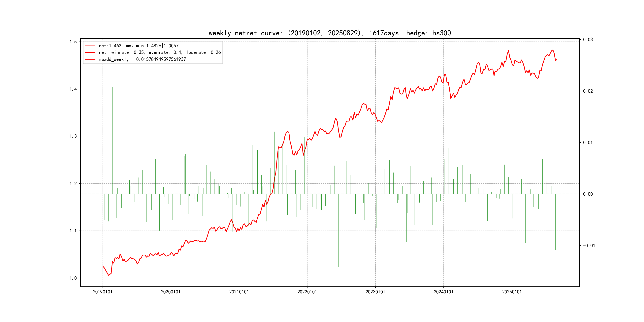Click the -0.01 right y-axis label

[589, 245]
